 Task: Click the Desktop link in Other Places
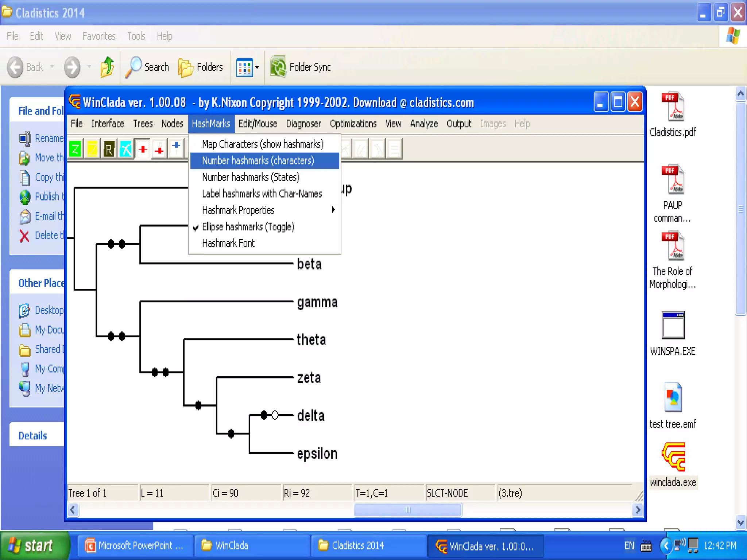click(x=49, y=310)
